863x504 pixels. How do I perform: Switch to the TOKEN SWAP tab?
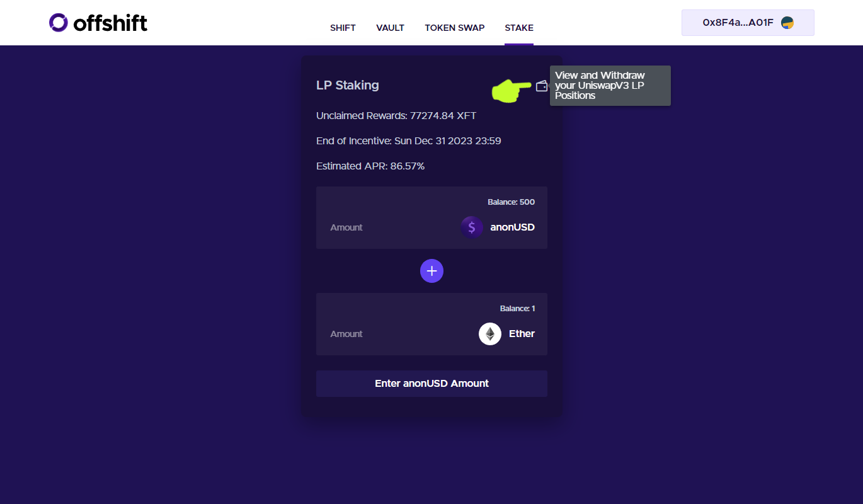455,28
